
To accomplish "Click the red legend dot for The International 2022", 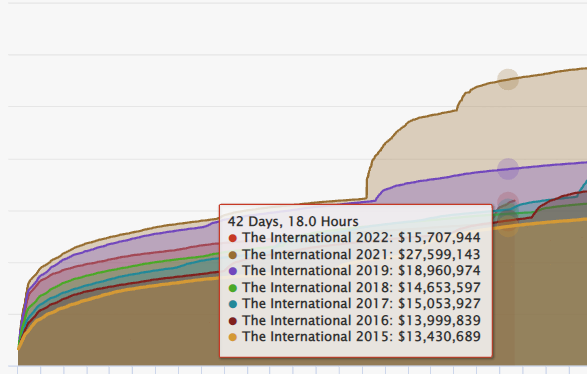I will [232, 238].
